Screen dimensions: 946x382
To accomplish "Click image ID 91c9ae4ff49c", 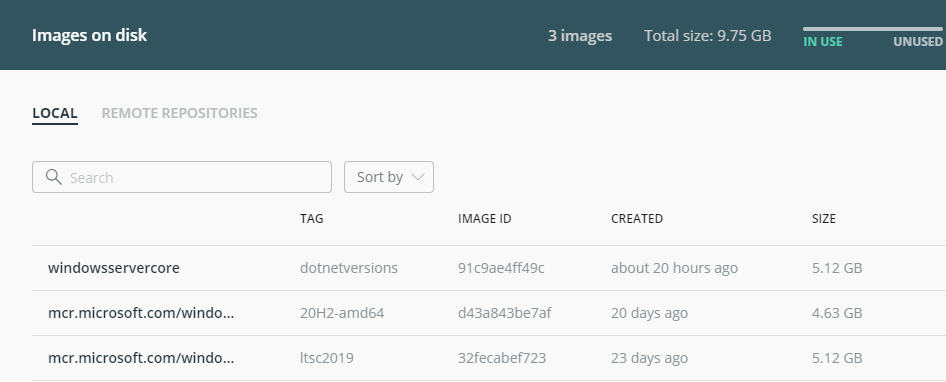I will tap(501, 268).
